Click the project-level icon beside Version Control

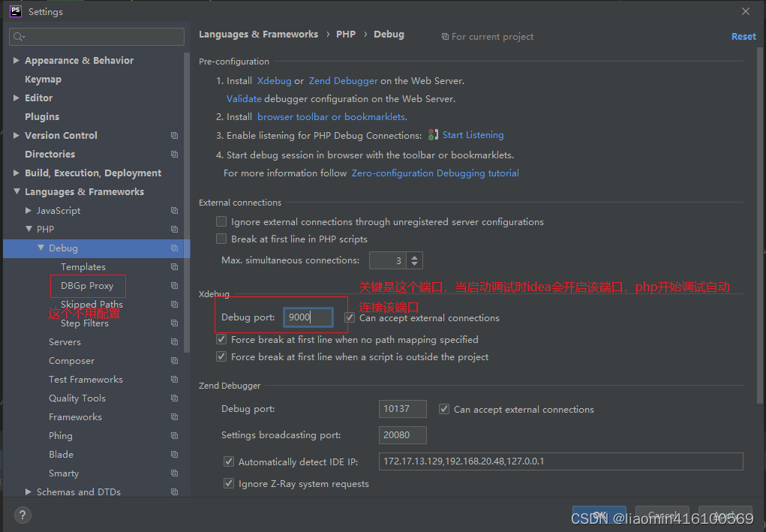click(174, 135)
